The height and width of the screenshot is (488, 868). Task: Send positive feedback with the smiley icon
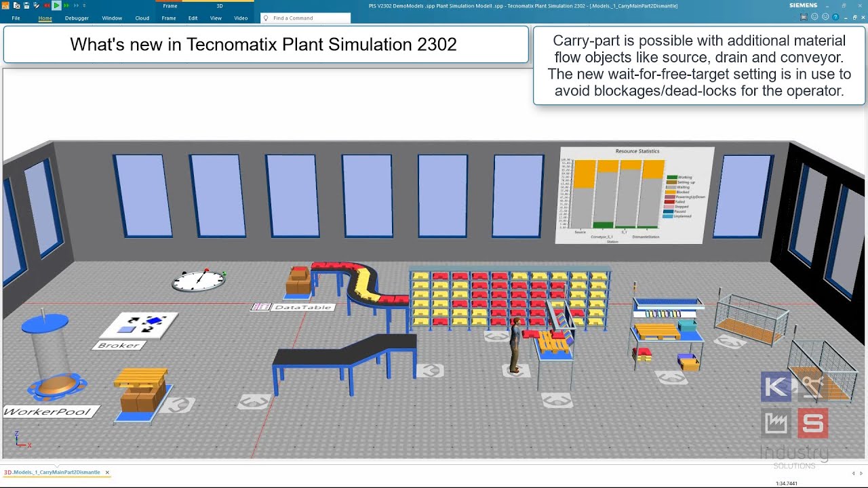pos(814,17)
